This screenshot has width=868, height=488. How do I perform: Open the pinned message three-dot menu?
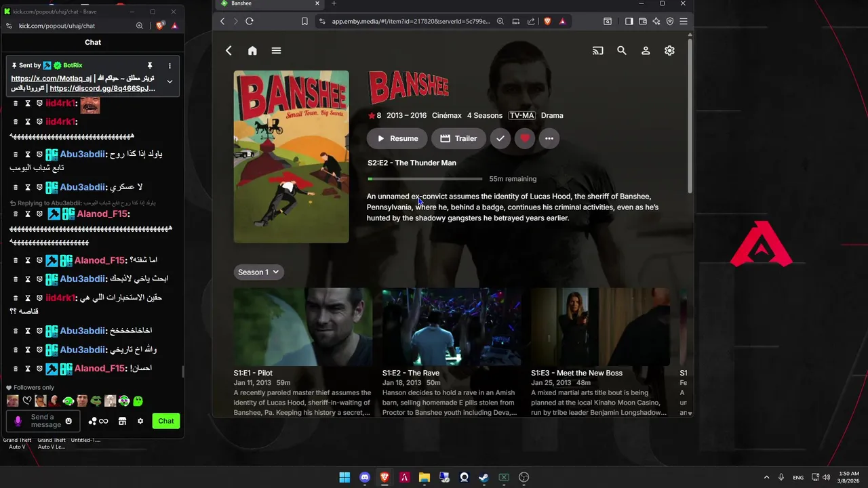click(170, 66)
